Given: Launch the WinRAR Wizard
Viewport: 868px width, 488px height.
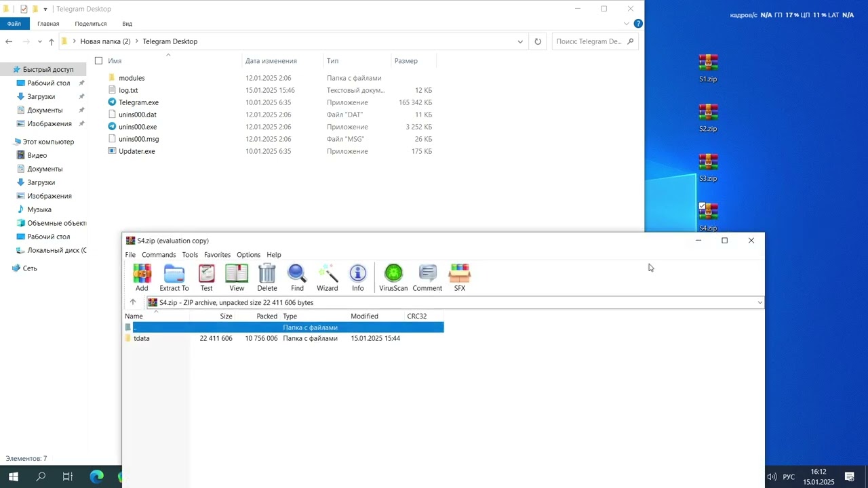Looking at the screenshot, I should pyautogui.click(x=328, y=278).
